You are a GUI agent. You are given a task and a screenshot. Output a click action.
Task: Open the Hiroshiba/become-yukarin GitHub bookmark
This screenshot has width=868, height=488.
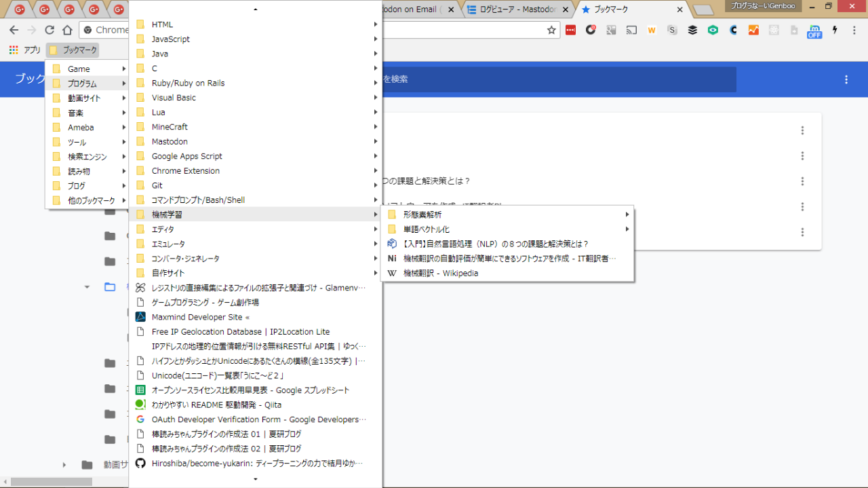(256, 464)
